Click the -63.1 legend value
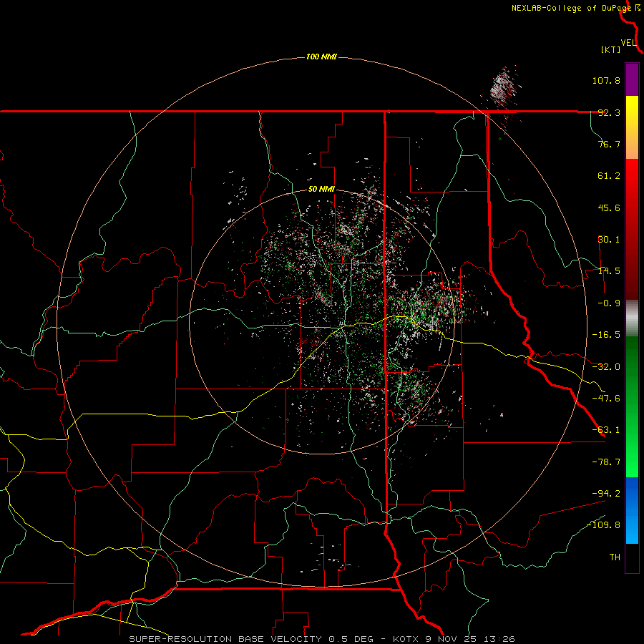Image resolution: width=644 pixels, height=644 pixels. pyautogui.click(x=606, y=430)
